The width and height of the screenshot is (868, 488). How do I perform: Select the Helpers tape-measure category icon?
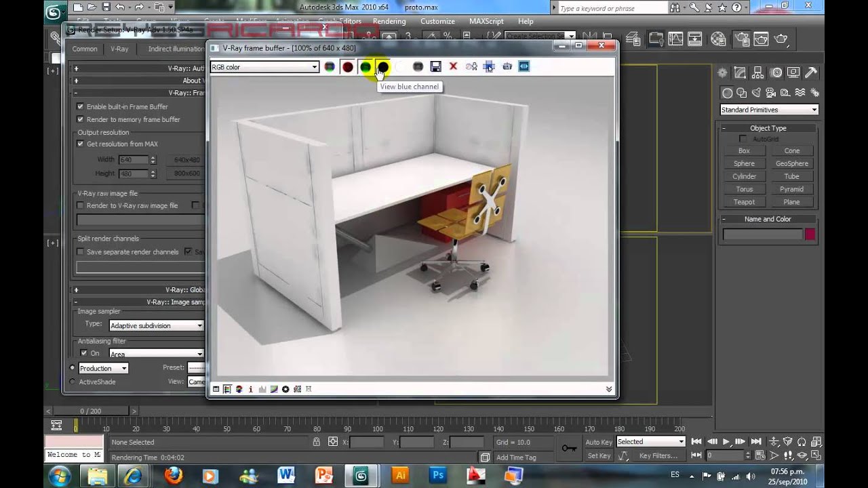coord(785,93)
